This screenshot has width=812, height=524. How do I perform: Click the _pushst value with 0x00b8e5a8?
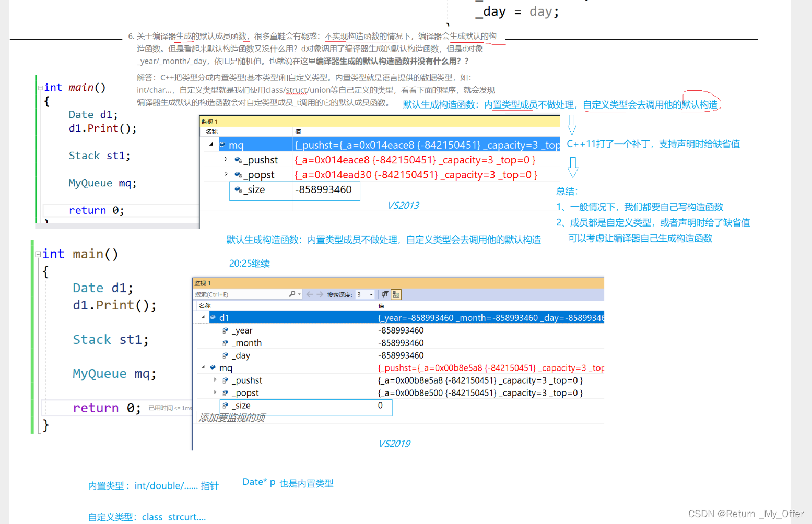point(480,380)
